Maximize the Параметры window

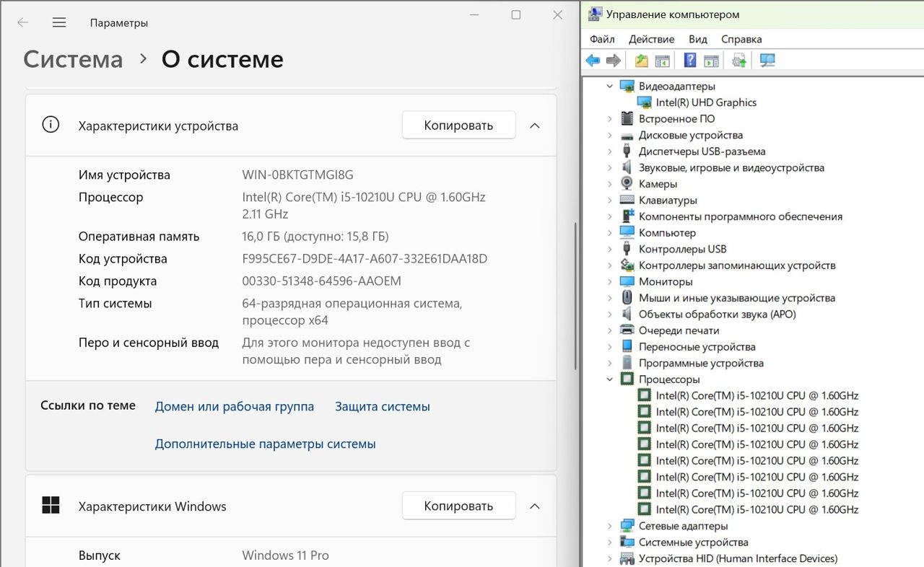tap(516, 15)
